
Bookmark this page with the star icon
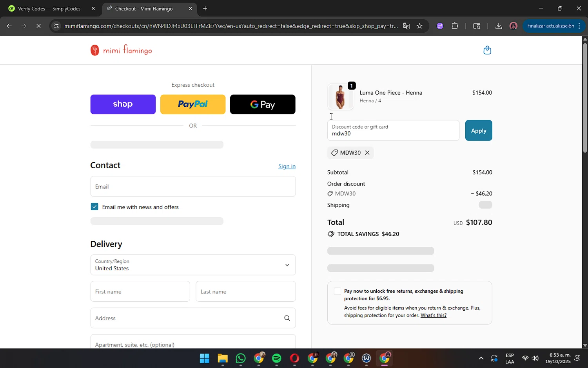419,26
